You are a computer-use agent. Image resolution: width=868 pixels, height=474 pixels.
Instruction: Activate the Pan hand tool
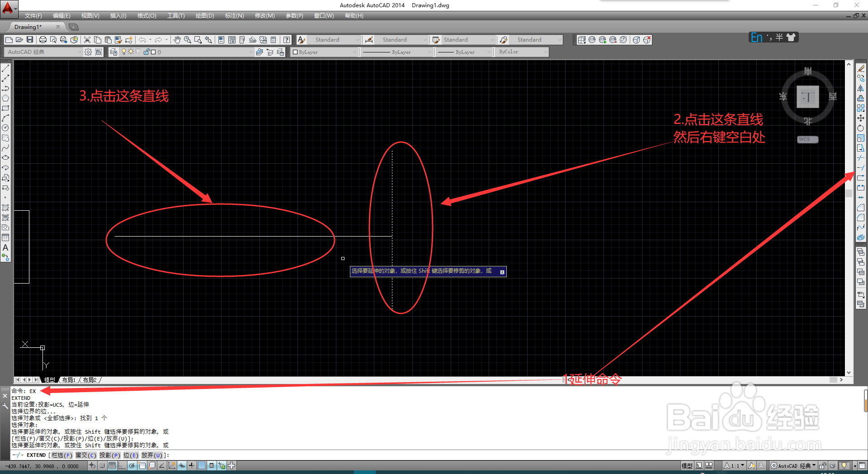tap(177, 40)
